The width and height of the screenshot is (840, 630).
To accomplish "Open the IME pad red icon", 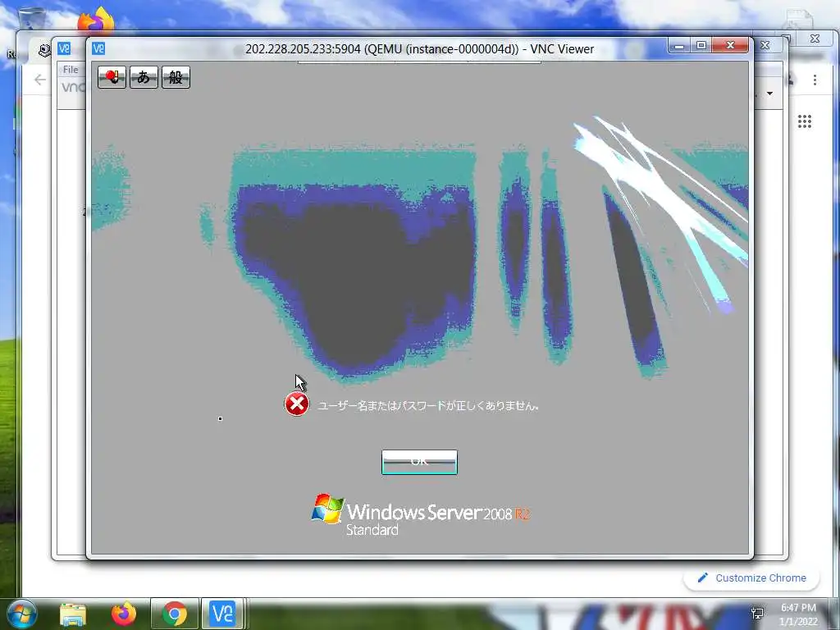I will (x=112, y=77).
